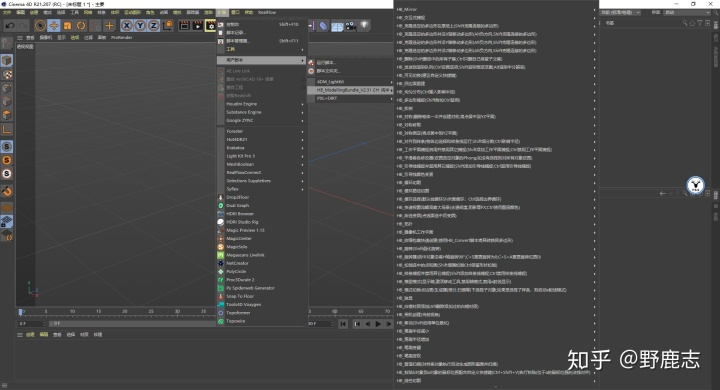This screenshot has height=390, width=720.
Task: Click the camera object icon
Action: point(350,26)
